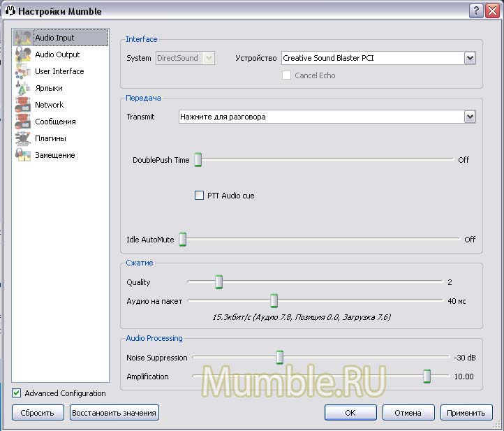Image resolution: width=504 pixels, height=431 pixels.
Task: Enable the PTT Audio cue checkbox
Action: click(199, 196)
